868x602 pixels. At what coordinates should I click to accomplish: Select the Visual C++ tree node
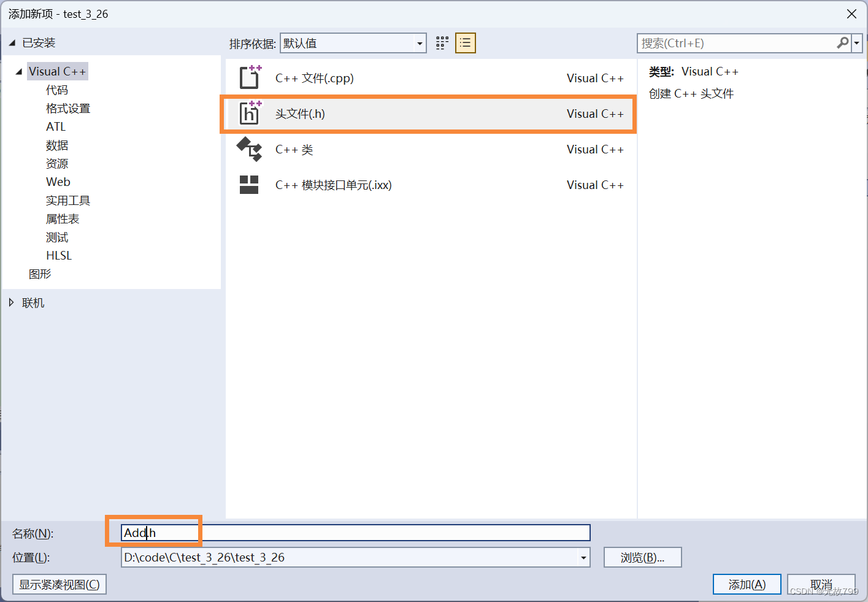click(x=58, y=71)
